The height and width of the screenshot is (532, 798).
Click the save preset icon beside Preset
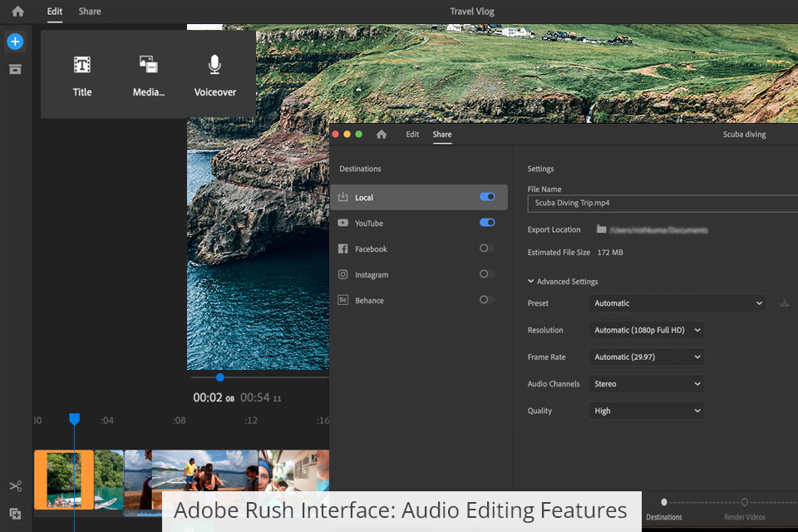[784, 303]
